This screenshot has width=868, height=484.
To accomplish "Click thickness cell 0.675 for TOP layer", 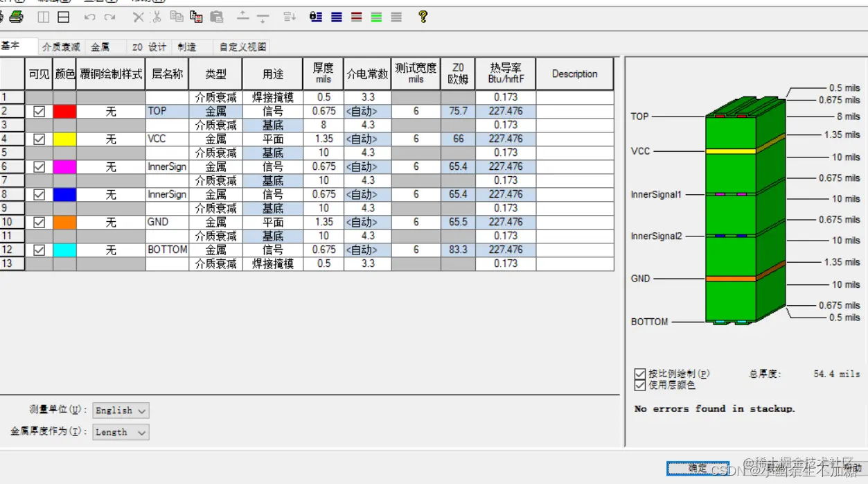I will pyautogui.click(x=324, y=111).
